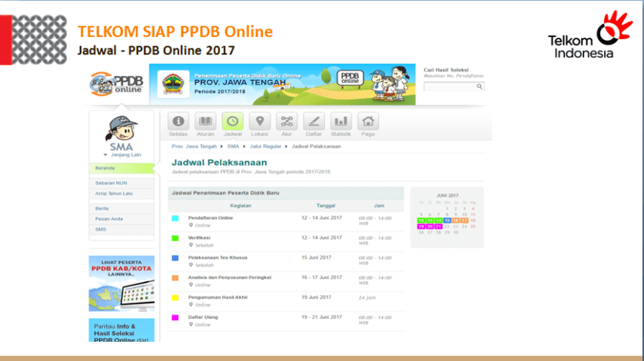Click the Pagu house icon
This screenshot has height=361, width=644.
coord(368,121)
